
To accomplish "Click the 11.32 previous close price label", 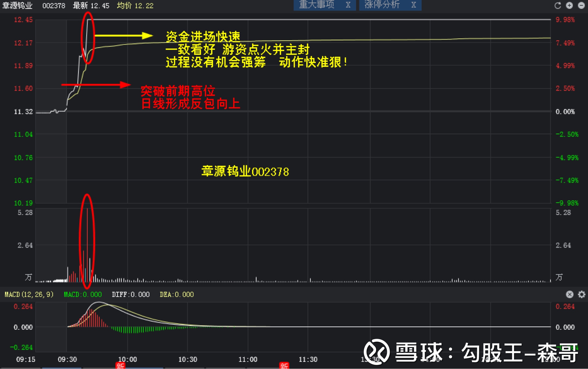I will (23, 112).
